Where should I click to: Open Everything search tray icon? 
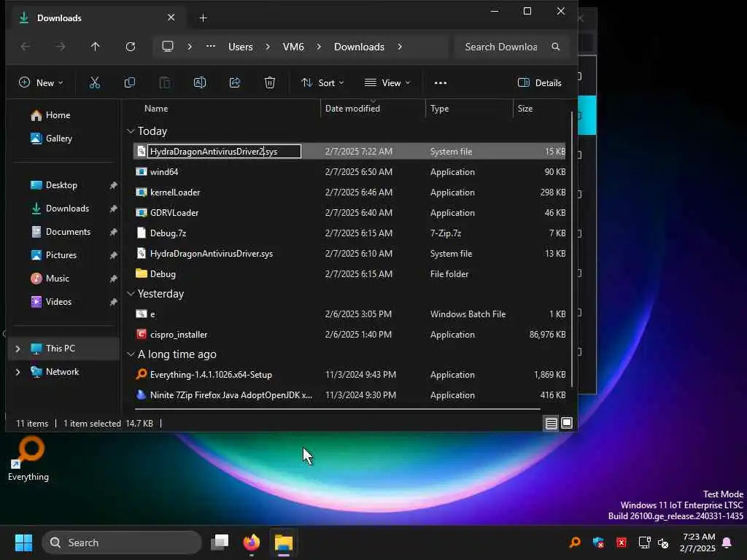click(575, 542)
